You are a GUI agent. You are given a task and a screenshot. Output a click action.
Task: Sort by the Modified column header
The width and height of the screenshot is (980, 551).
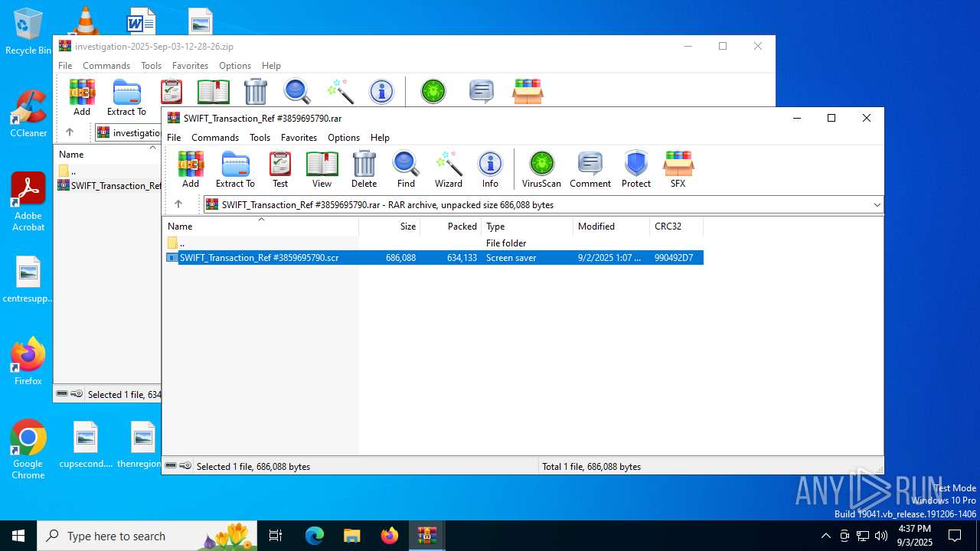point(612,227)
